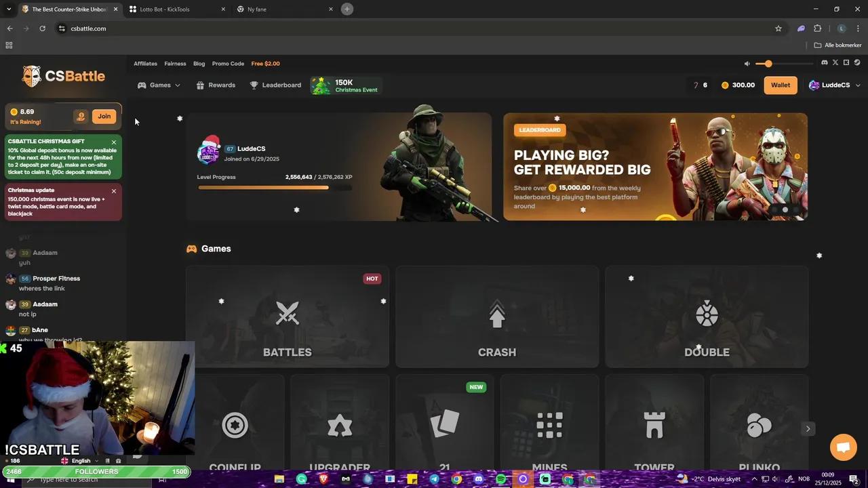Screen dimensions: 868x488
Task: Select the Plinko game icon
Action: [x=759, y=425]
